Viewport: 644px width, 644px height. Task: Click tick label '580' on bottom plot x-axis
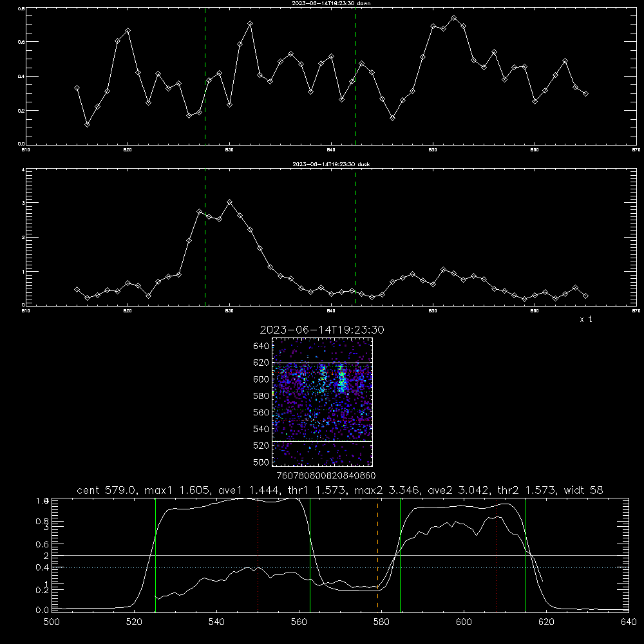pos(381,622)
